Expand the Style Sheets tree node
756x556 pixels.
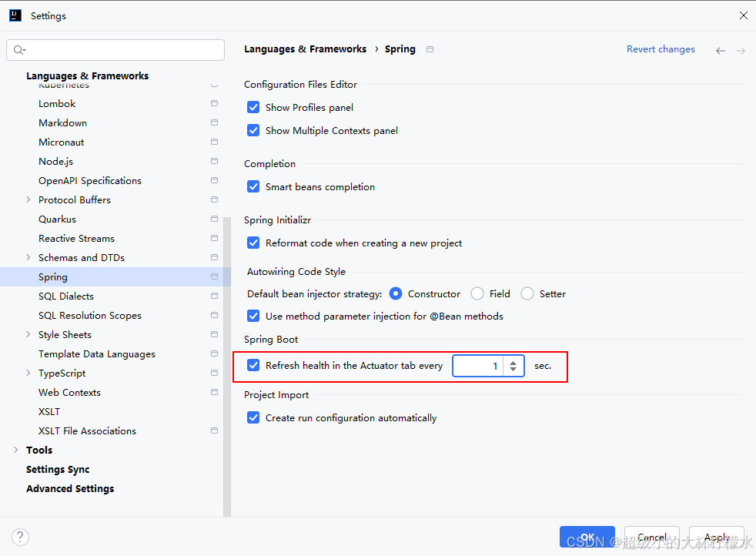pyautogui.click(x=28, y=334)
